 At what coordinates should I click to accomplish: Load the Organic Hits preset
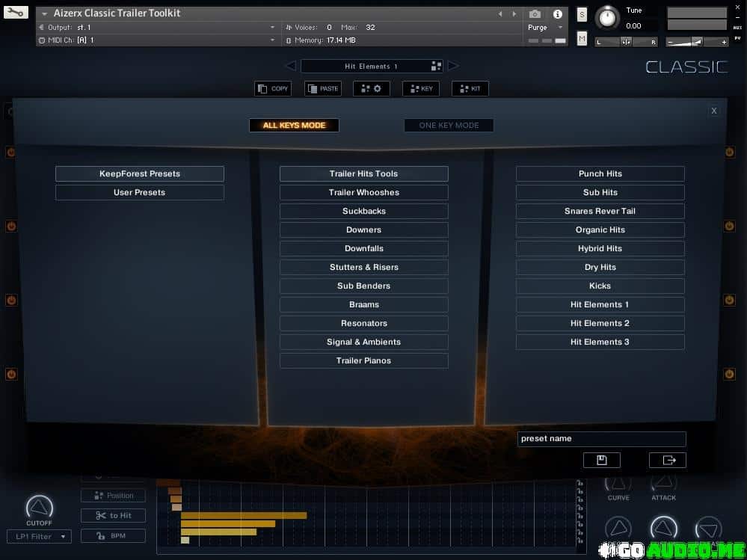600,230
